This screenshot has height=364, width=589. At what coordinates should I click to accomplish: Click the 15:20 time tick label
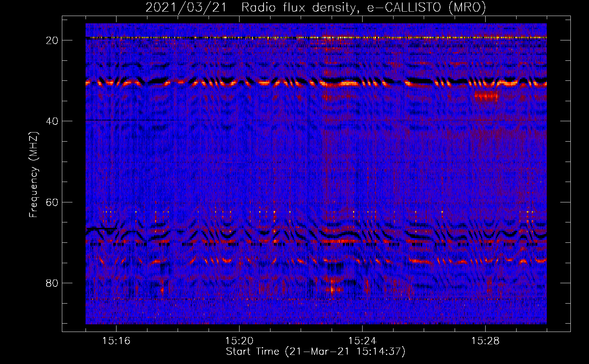[239, 341]
